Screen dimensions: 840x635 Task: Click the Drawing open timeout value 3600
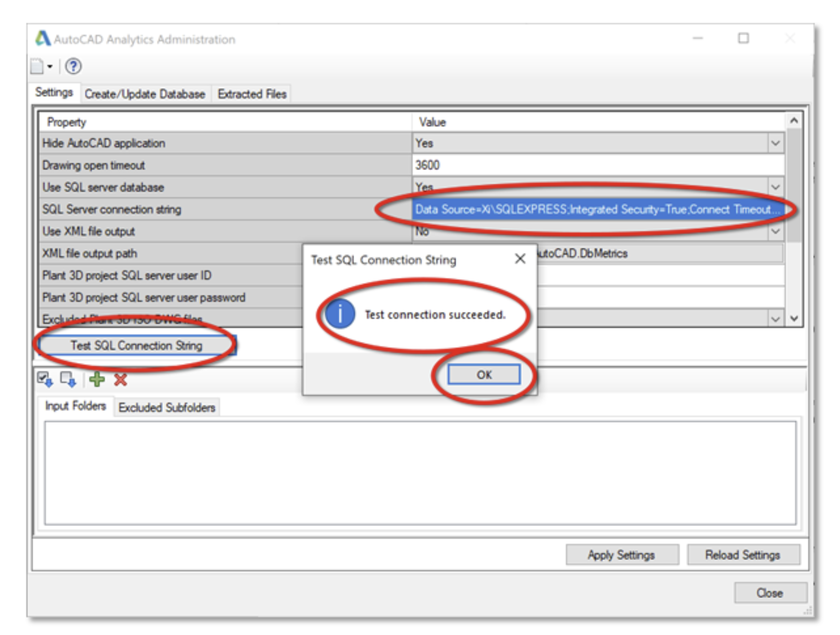coord(598,165)
